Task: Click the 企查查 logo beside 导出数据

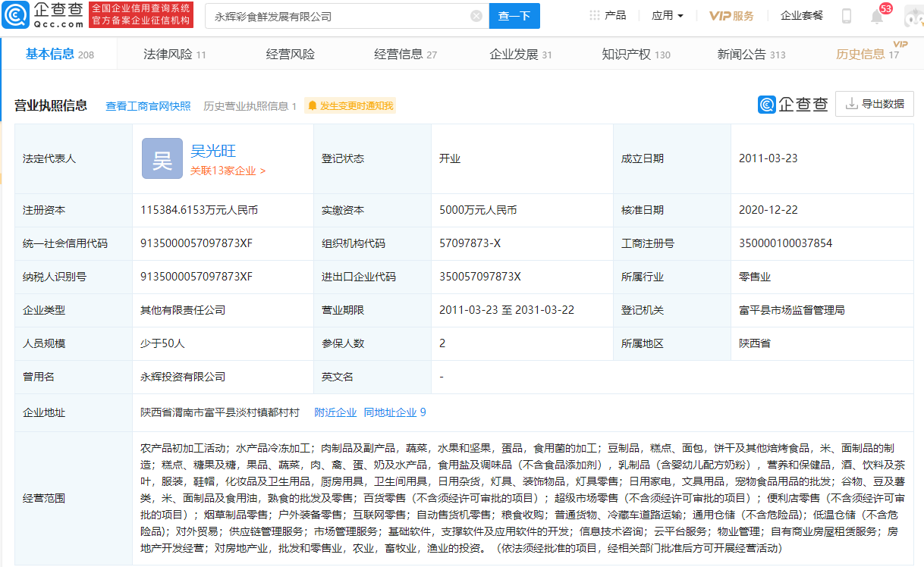Action: [793, 105]
